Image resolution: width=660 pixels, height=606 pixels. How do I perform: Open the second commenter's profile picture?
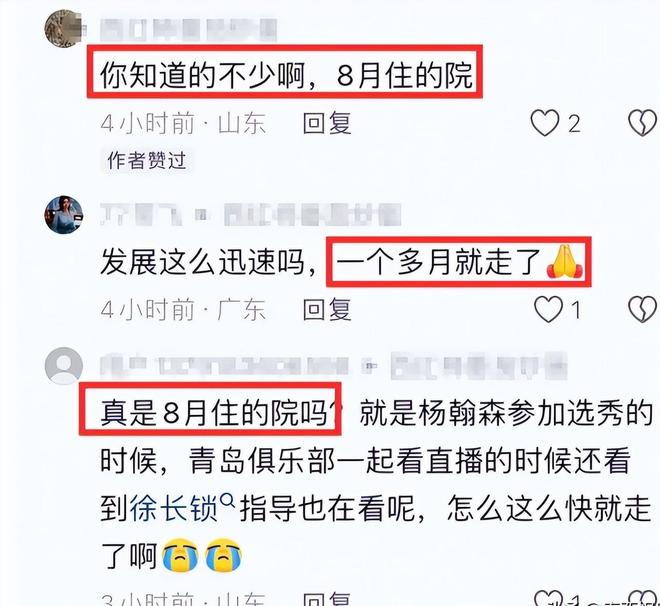click(x=64, y=215)
